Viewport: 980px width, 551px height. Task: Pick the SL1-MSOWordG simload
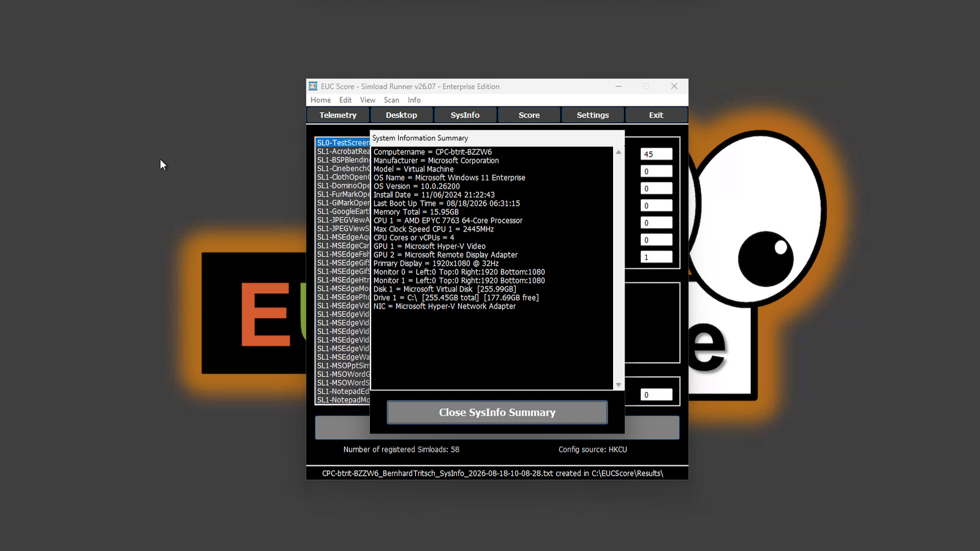coord(343,374)
